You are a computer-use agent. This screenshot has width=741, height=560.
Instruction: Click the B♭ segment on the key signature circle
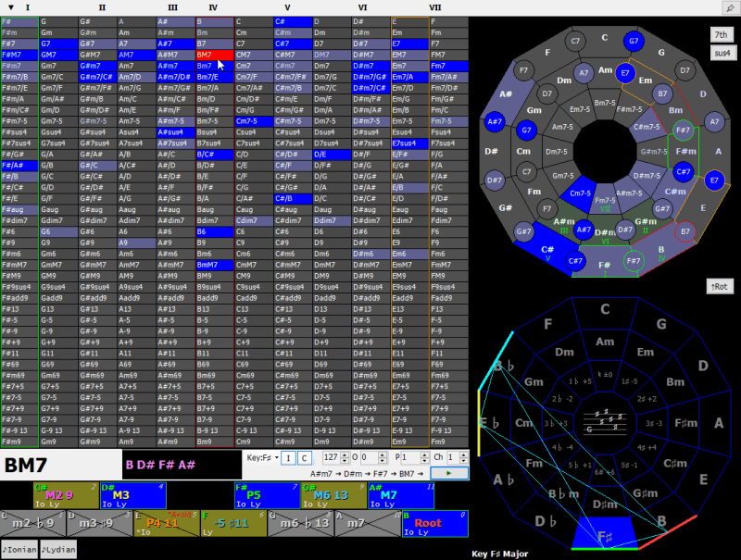504,366
